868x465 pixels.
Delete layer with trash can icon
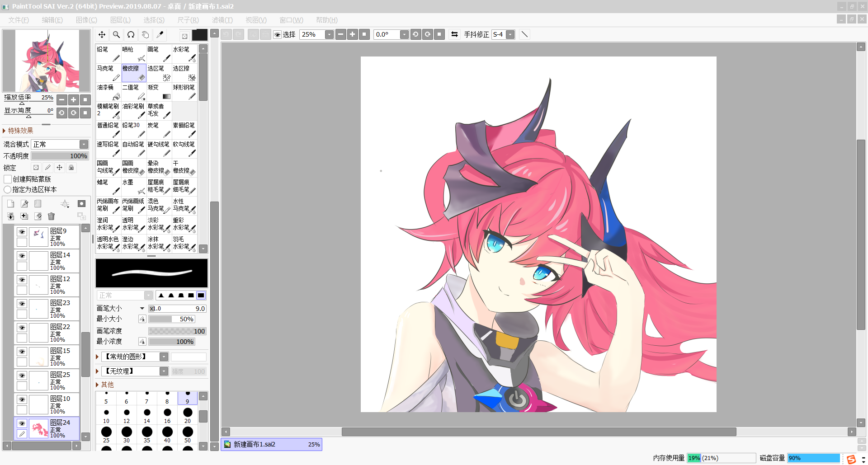pos(51,216)
